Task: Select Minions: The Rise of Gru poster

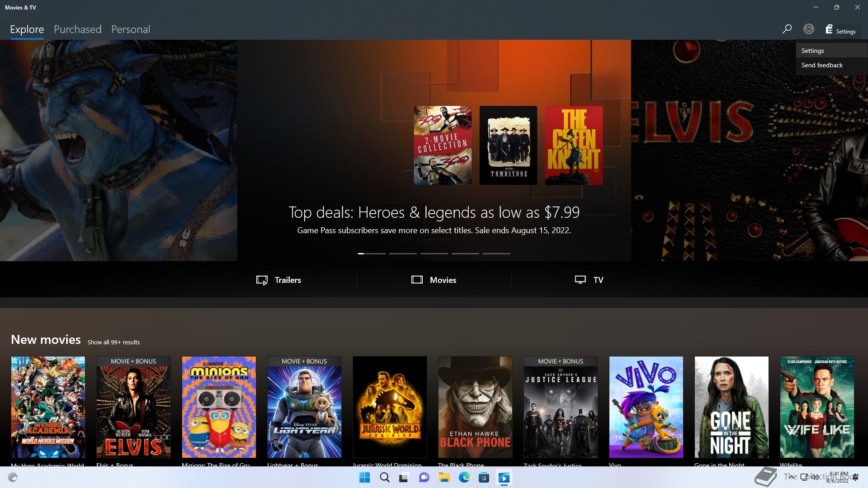Action: pyautogui.click(x=219, y=407)
